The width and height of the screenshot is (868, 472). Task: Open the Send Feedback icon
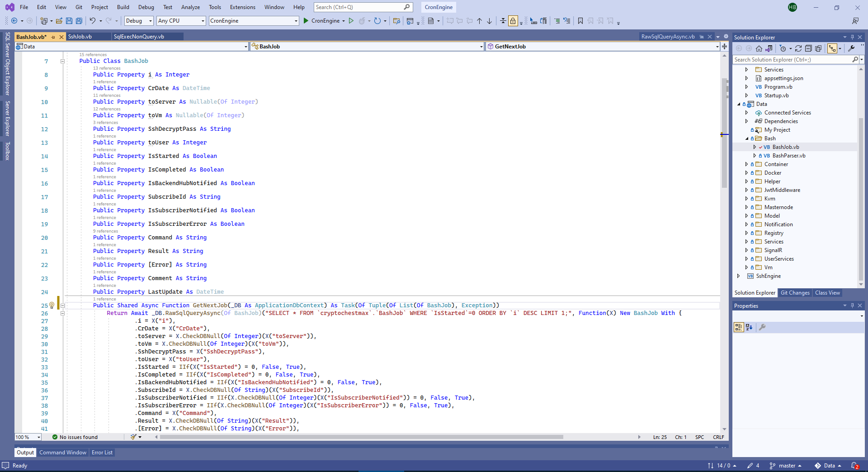coord(855,21)
